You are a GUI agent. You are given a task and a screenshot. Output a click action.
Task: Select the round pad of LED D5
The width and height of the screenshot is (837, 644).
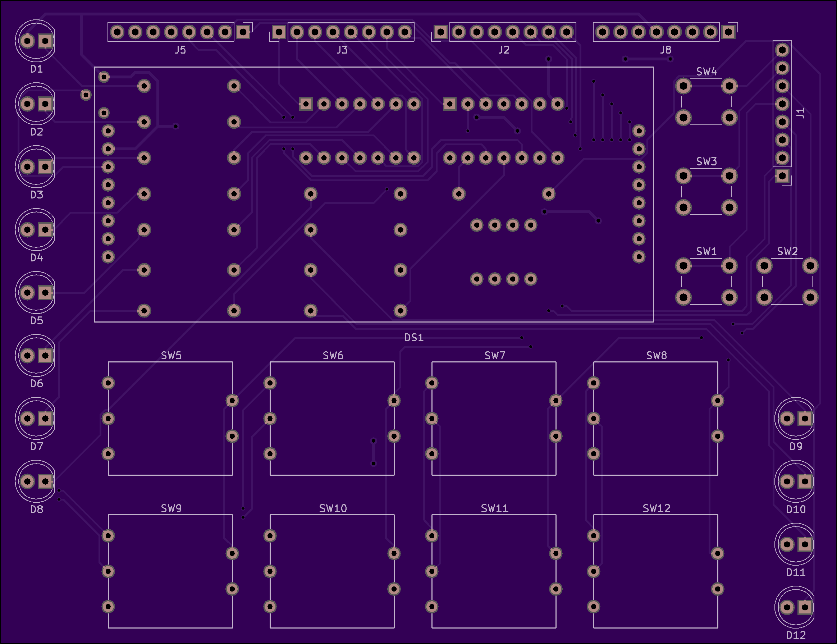[x=27, y=293]
